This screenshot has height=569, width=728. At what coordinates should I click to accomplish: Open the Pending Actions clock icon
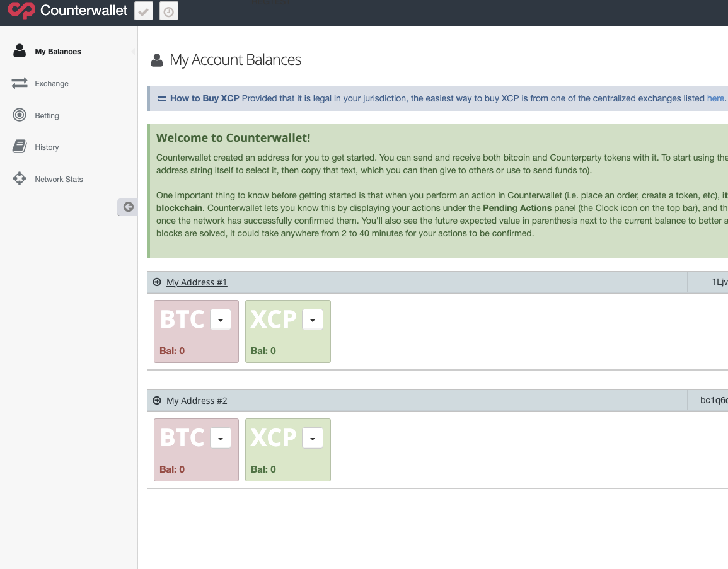point(168,11)
